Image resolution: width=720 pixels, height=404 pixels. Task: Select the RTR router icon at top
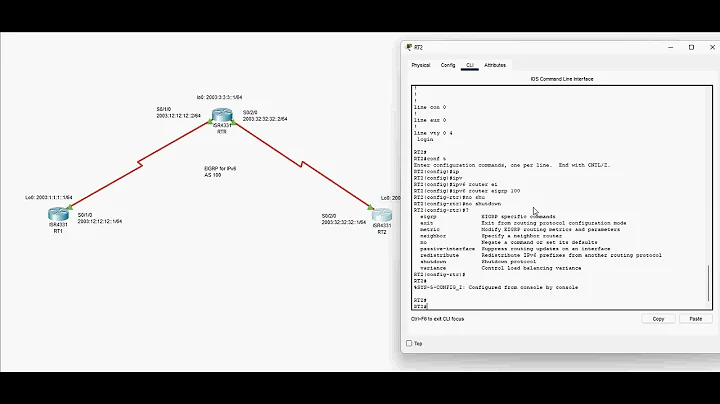coord(222,115)
